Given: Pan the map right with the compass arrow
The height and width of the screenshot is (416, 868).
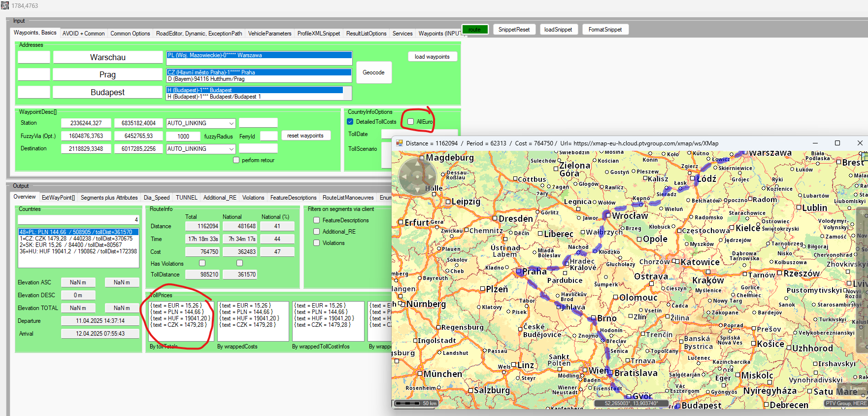Looking at the screenshot, I should click(431, 176).
